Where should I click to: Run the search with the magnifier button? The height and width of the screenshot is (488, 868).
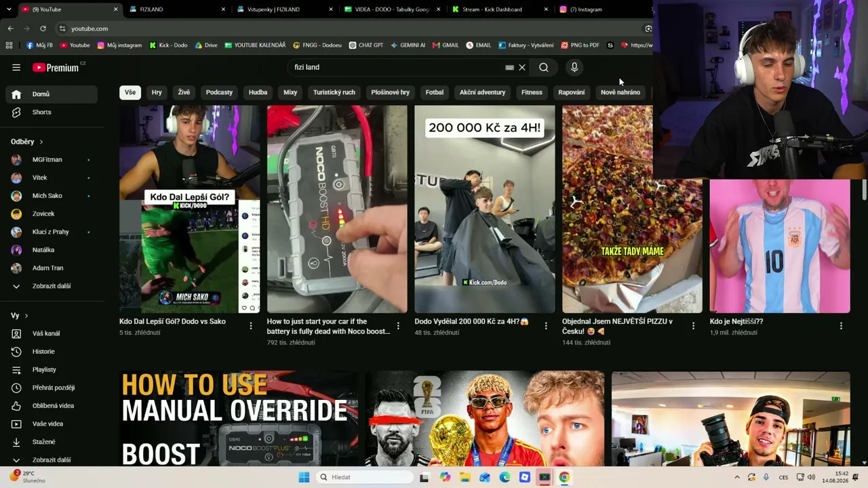point(544,67)
